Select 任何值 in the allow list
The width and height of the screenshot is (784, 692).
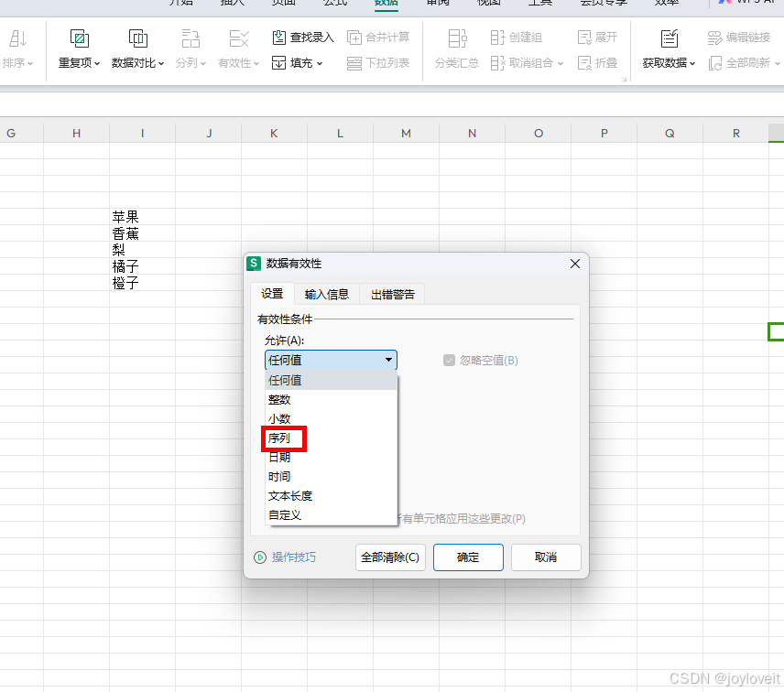click(331, 380)
